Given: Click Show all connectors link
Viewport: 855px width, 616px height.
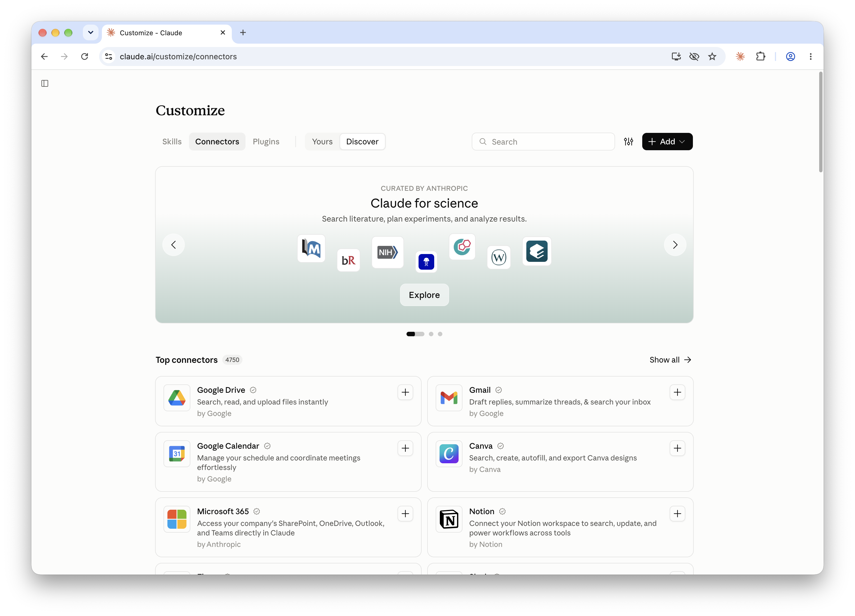Looking at the screenshot, I should coord(670,360).
